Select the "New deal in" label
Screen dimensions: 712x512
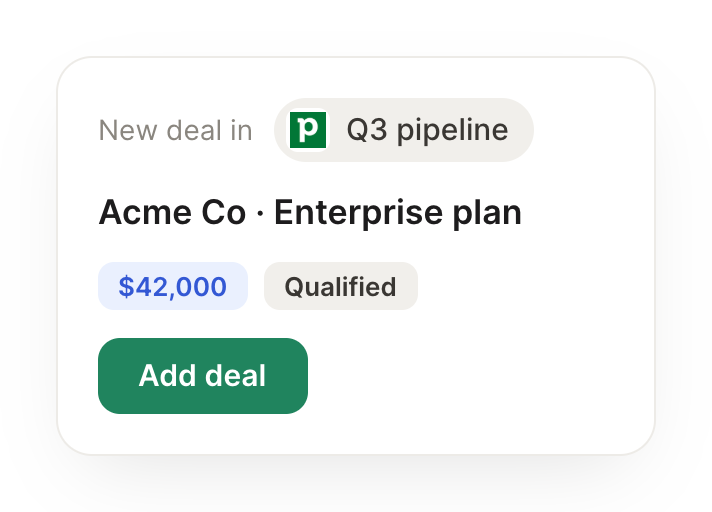[x=175, y=130]
